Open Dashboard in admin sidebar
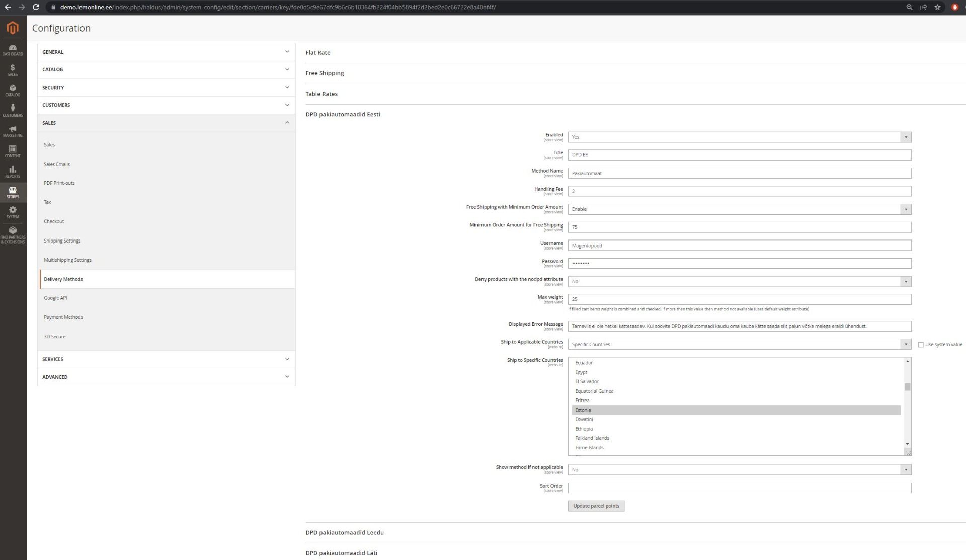This screenshot has height=560, width=966. click(13, 50)
